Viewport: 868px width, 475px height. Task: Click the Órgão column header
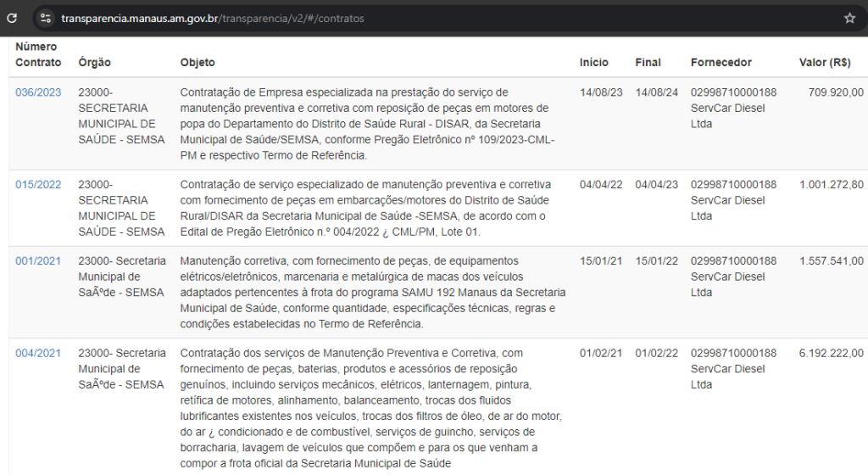coord(94,63)
